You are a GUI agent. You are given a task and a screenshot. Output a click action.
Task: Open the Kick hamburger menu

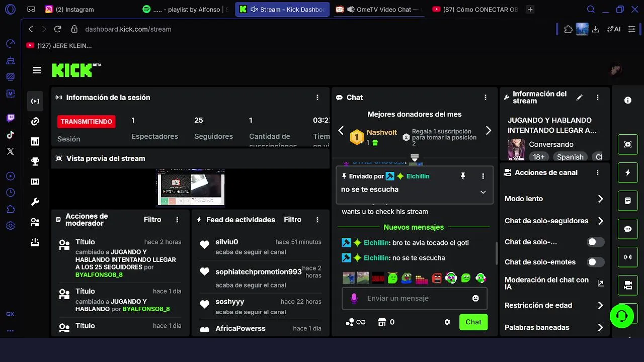point(37,70)
